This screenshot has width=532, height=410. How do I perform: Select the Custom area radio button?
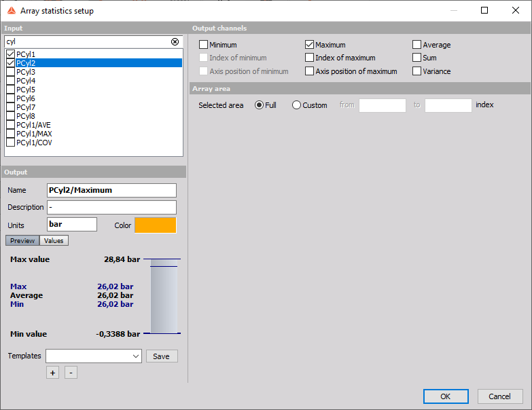click(296, 105)
